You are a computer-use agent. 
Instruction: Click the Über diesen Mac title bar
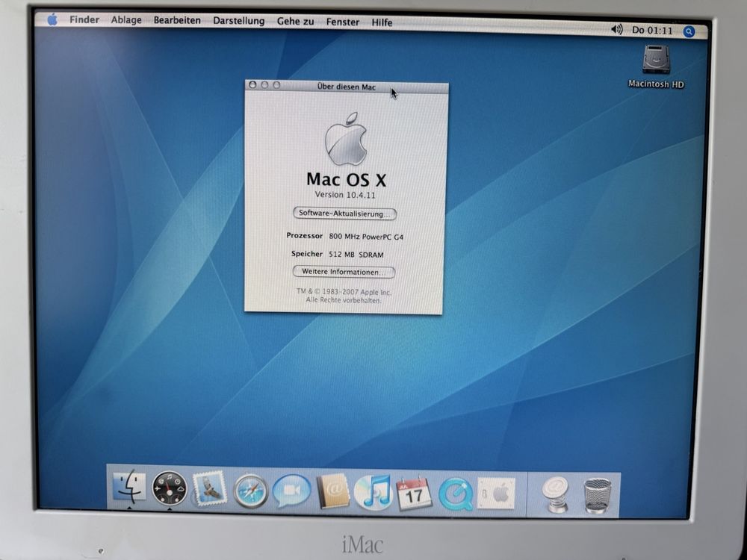pyautogui.click(x=347, y=87)
